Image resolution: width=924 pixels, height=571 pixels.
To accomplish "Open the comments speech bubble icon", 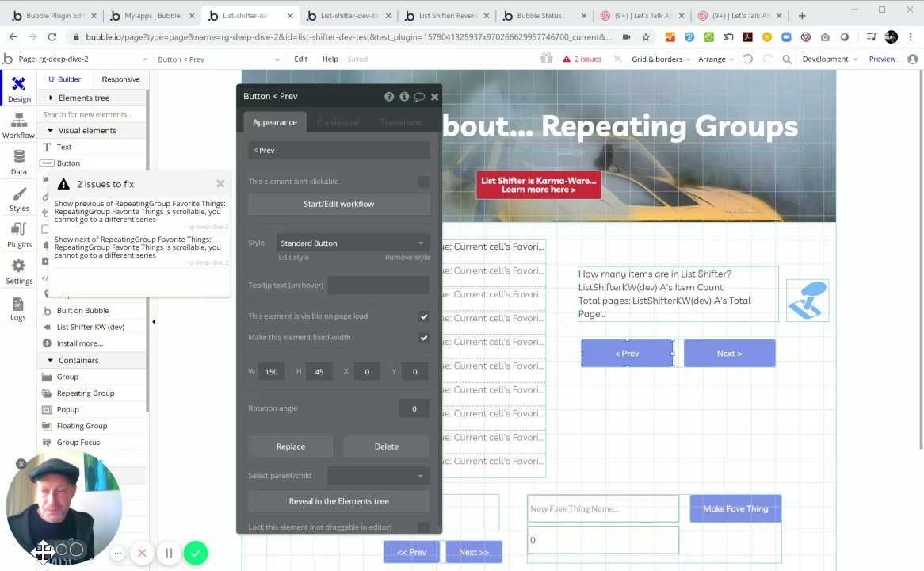I will 419,96.
